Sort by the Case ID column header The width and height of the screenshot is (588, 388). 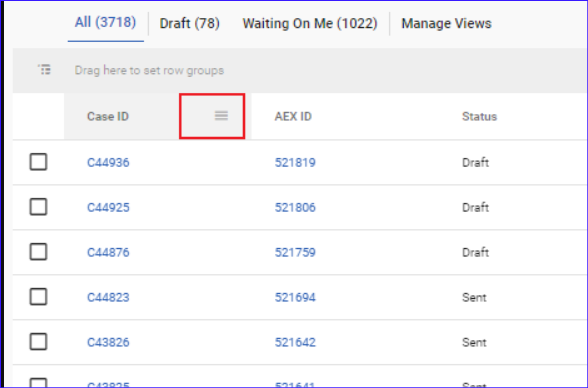(108, 117)
